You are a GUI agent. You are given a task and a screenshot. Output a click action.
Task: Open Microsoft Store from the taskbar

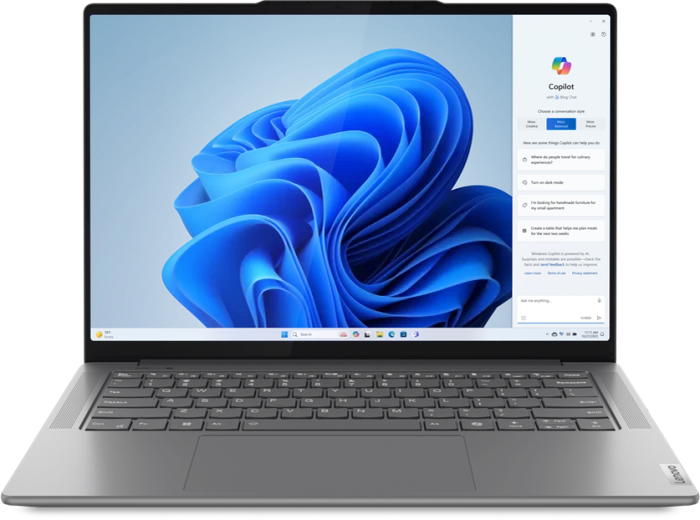point(403,334)
